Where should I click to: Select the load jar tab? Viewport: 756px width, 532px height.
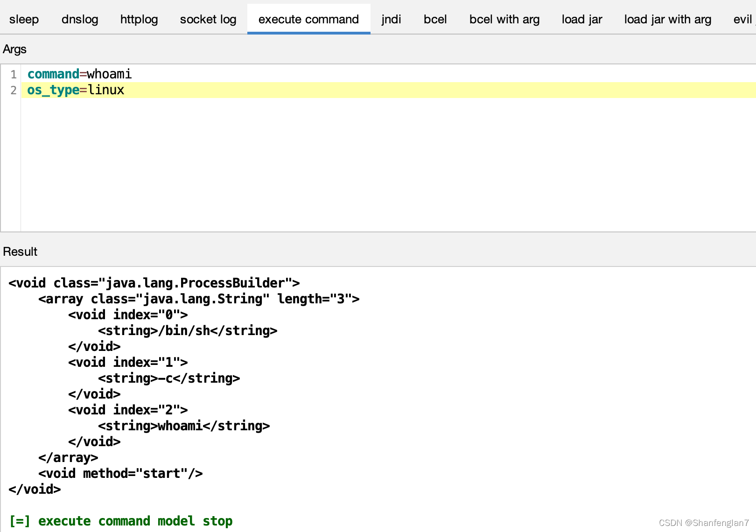(582, 19)
